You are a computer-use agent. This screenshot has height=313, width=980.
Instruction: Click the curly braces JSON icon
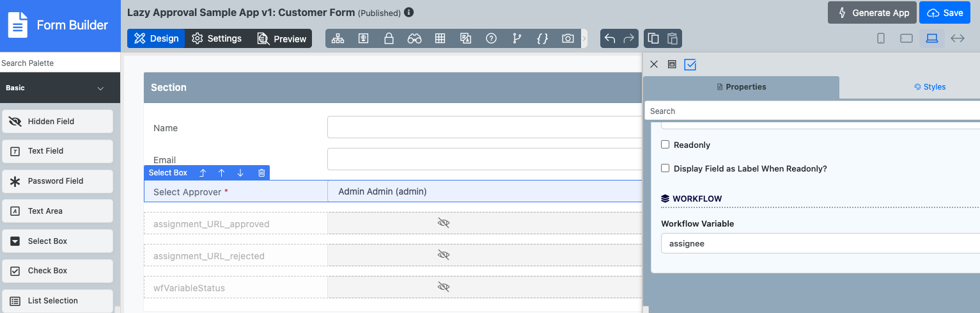click(542, 38)
